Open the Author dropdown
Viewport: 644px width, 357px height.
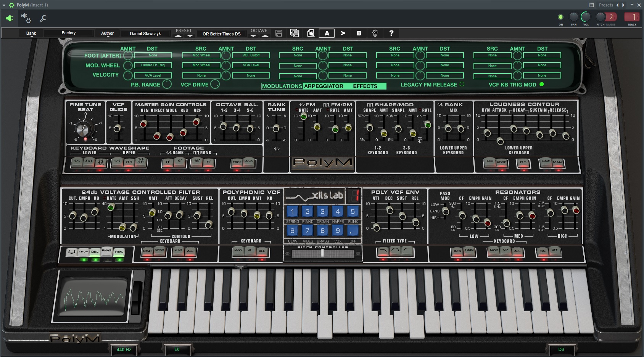point(107,34)
